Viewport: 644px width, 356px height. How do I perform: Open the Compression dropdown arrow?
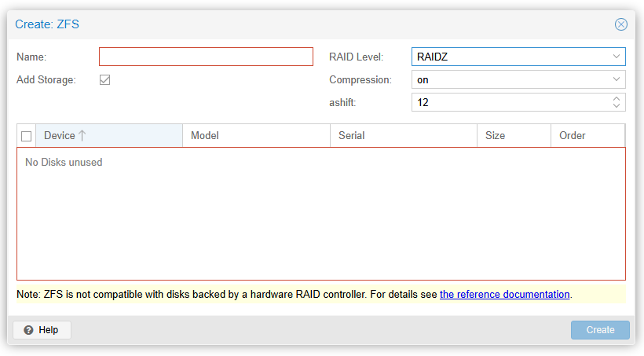(617, 79)
